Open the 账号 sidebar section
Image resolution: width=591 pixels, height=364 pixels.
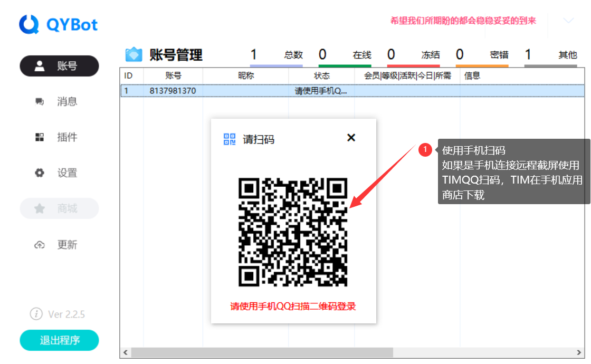(x=59, y=66)
